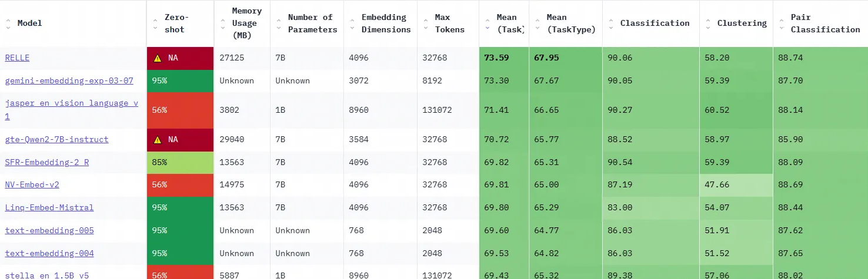Click the warning icon in the gte-Qwen2-7B-instruct row
The height and width of the screenshot is (279, 868).
[x=158, y=140]
